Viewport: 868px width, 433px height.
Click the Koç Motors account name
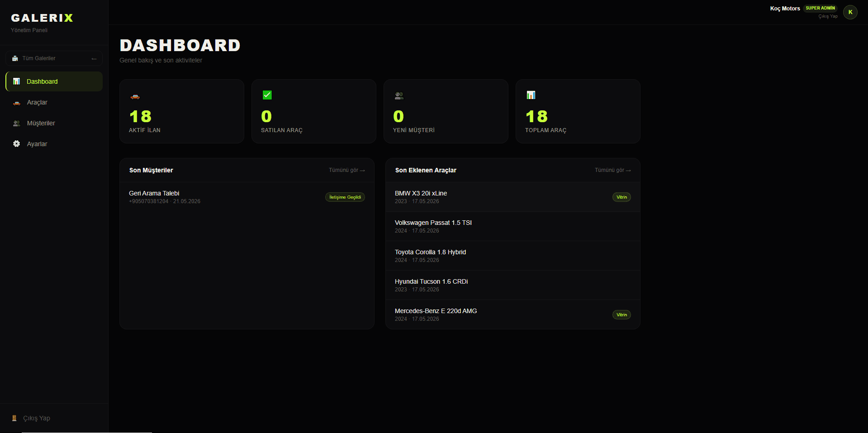pos(785,9)
